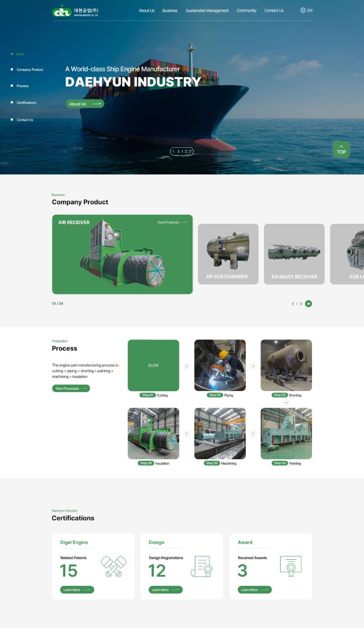Click the Step 05 badge

point(212,463)
